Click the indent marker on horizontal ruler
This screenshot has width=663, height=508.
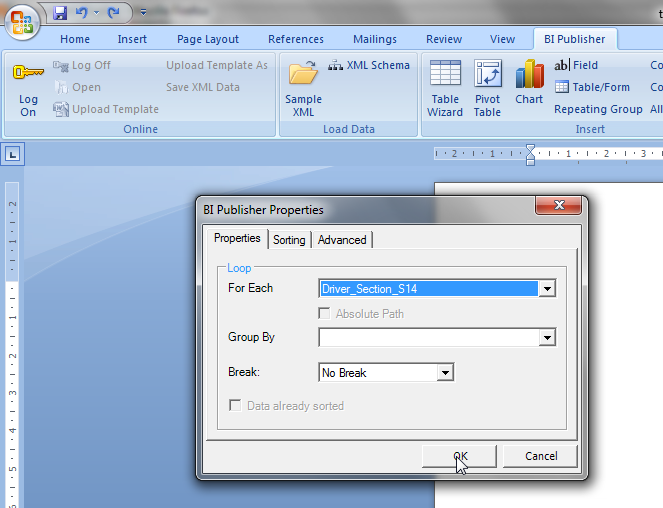coord(530,155)
